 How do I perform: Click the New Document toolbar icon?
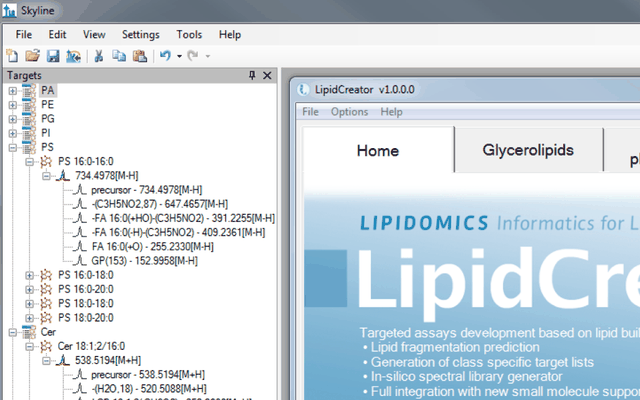(x=12, y=56)
